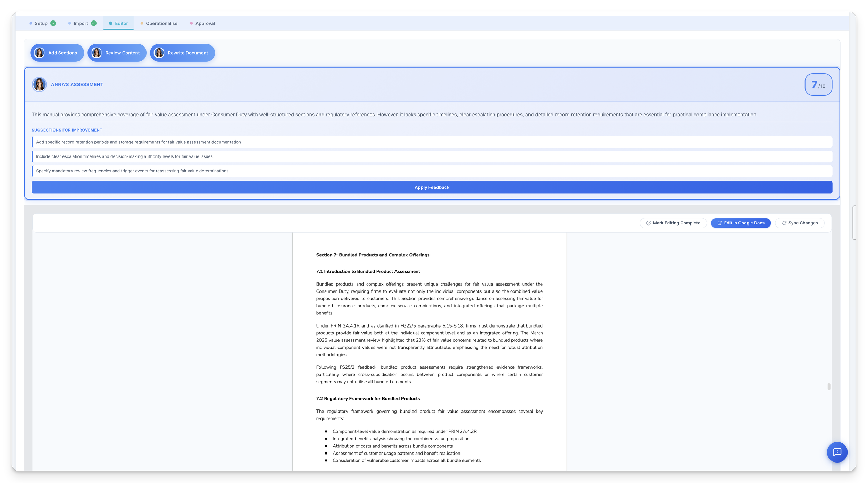Click the 7/10 score badge

tap(818, 84)
